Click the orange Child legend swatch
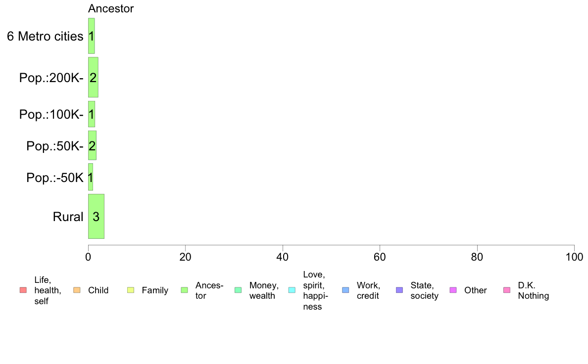 pos(77,290)
